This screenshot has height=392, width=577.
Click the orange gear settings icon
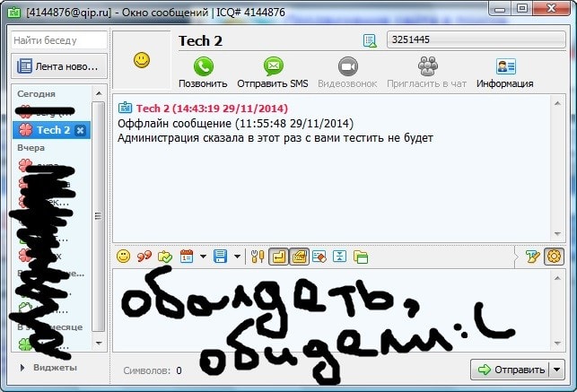tap(554, 257)
